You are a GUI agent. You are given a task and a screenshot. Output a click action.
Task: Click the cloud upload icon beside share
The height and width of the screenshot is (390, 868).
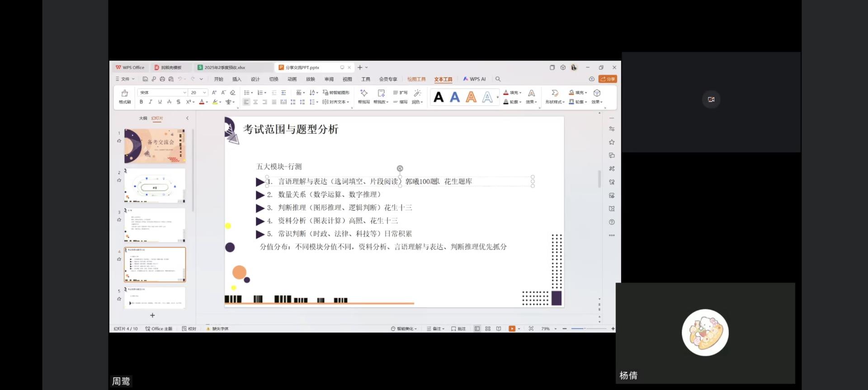tap(591, 79)
